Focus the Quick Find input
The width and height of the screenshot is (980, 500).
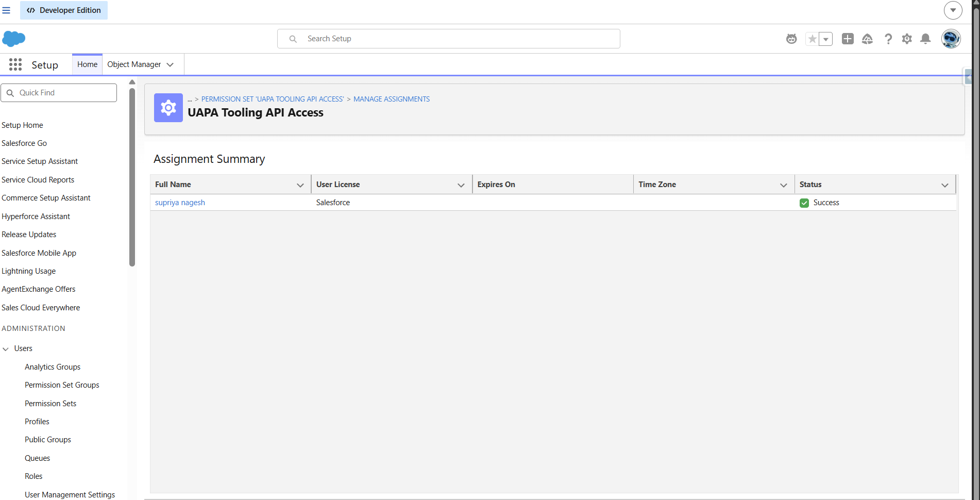59,93
